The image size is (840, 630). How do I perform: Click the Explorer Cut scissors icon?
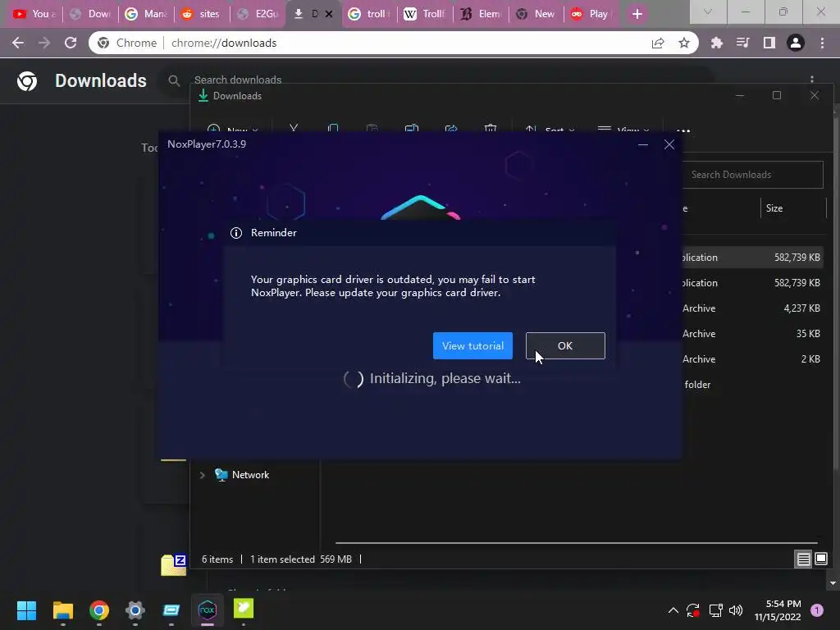point(294,129)
